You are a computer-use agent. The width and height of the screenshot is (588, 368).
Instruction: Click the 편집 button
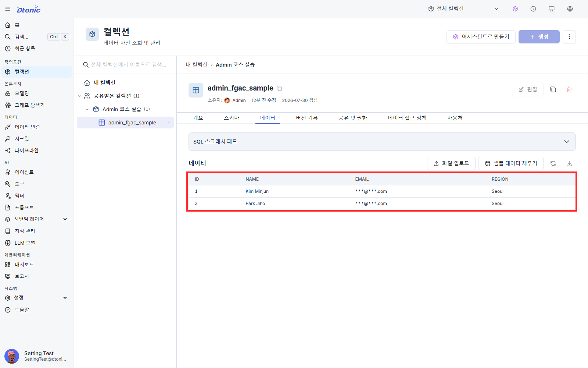528,89
